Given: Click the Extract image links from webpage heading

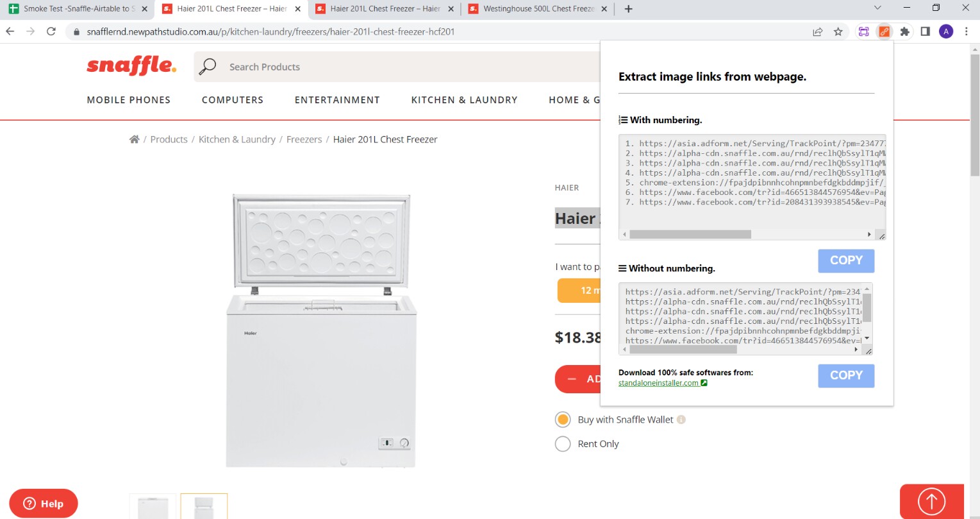Looking at the screenshot, I should (712, 77).
